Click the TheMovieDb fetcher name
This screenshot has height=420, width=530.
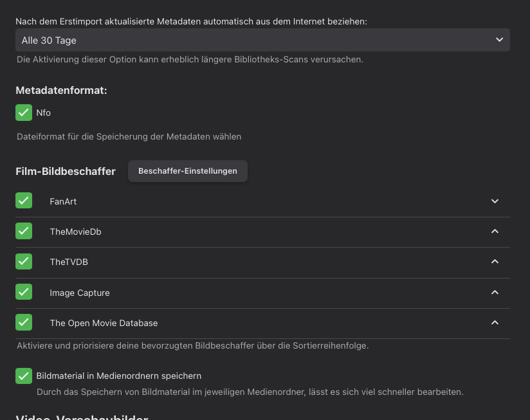(x=75, y=232)
